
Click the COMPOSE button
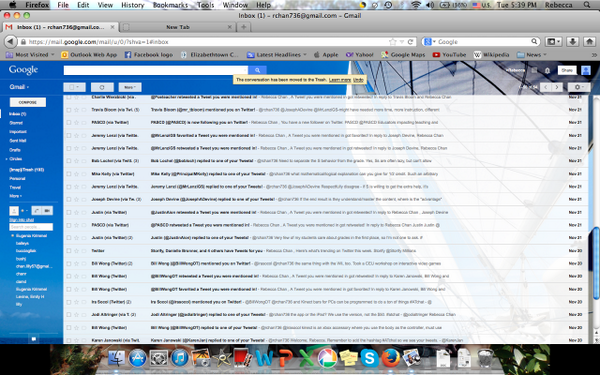point(28,102)
